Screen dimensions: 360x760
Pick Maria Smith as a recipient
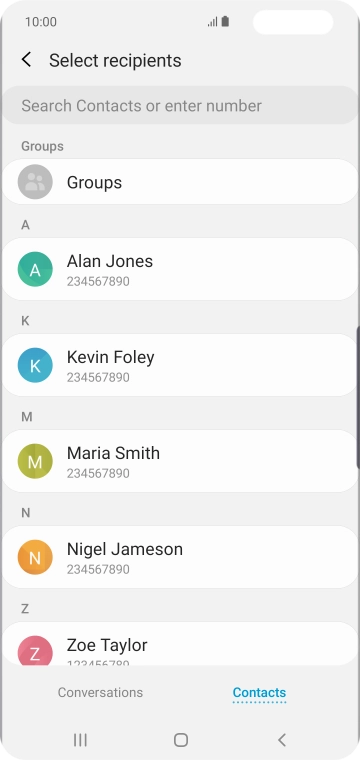[180, 461]
